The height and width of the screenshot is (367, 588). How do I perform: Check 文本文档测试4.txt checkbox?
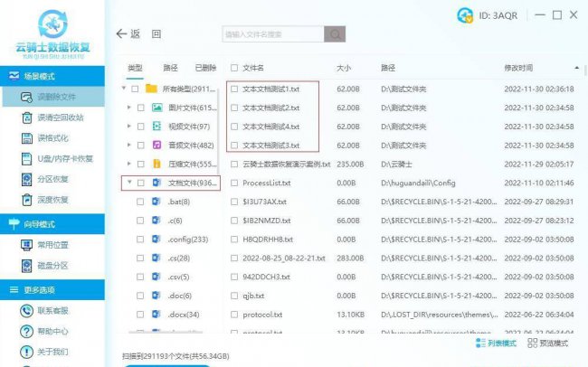pyautogui.click(x=234, y=127)
